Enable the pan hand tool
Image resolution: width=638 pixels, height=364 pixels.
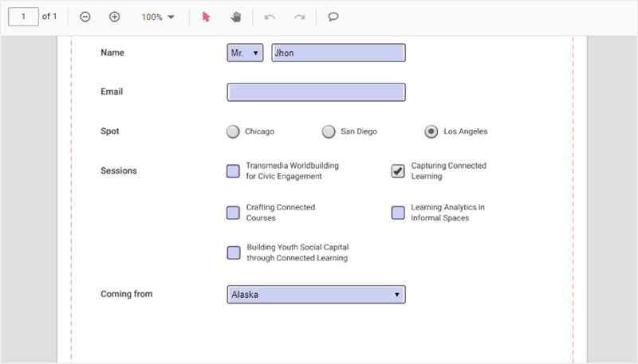tap(235, 17)
